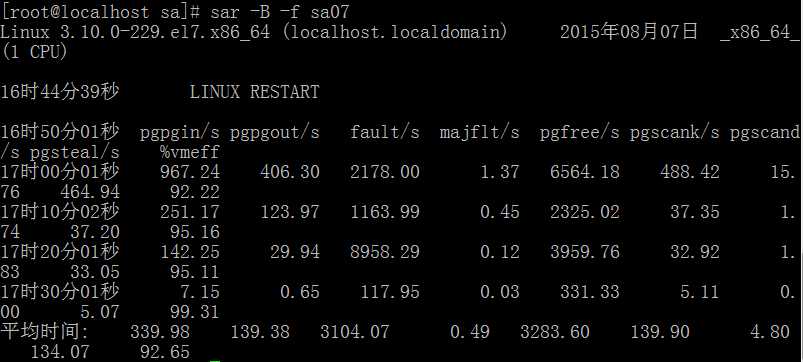Click the average pgpgout value '139.38'
The image size is (803, 362).
click(260, 332)
